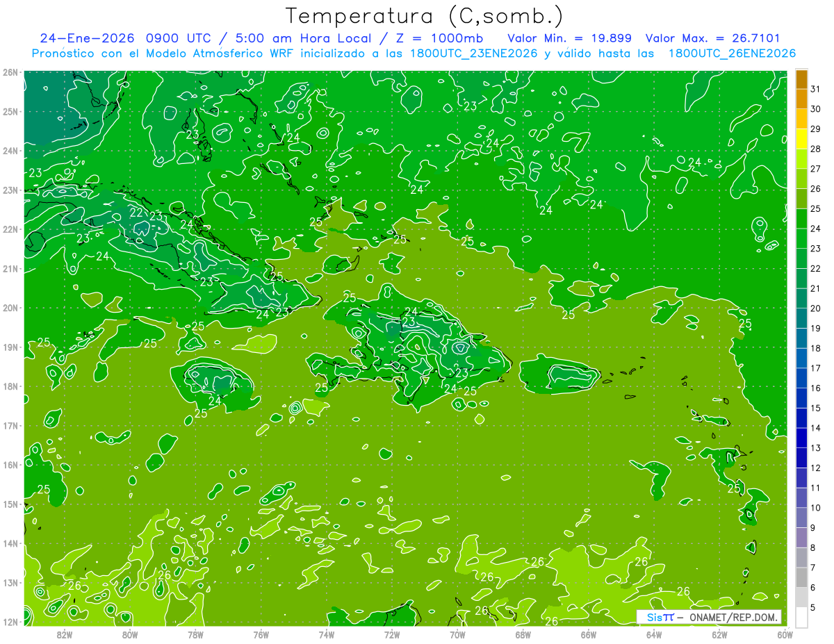Screen dimensions: 834x644
Task: Click the latitude label '12N'
Action: point(10,622)
